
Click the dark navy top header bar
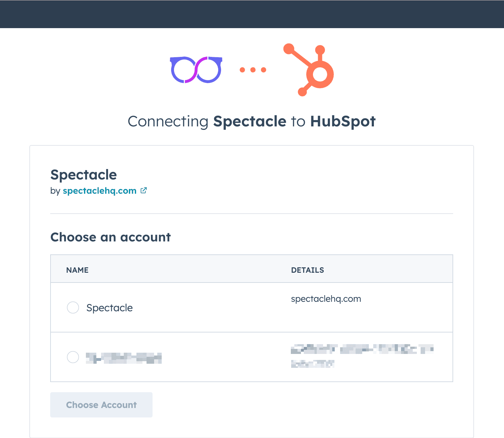[x=252, y=14]
